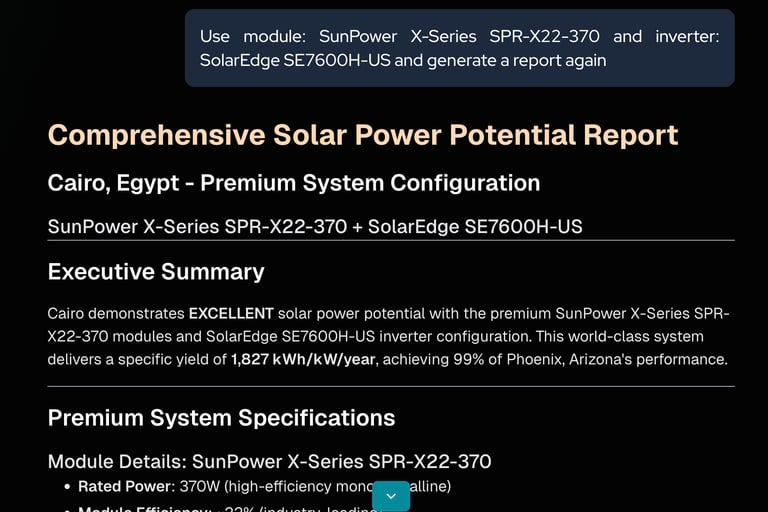Click the partially visible Module Efficiency bullet
Viewport: 768px width, 512px height.
tap(230, 509)
